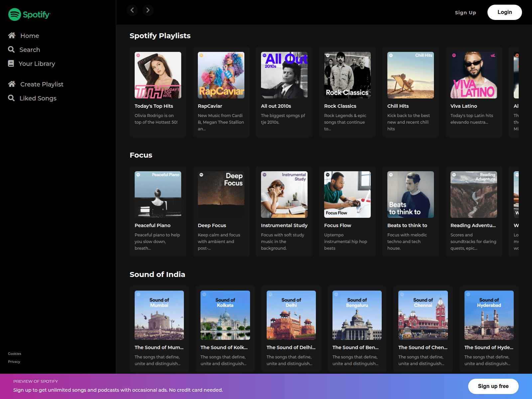532x399 pixels.
Task: Open the Beats to think to title
Action: click(407, 225)
